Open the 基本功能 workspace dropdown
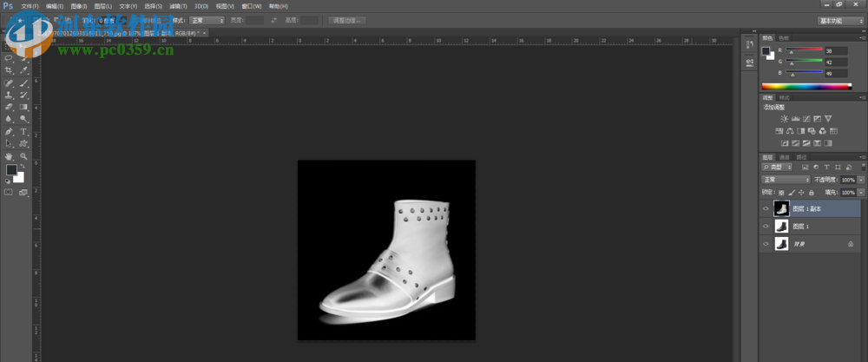Screen dimensions: 868x362 pos(840,20)
